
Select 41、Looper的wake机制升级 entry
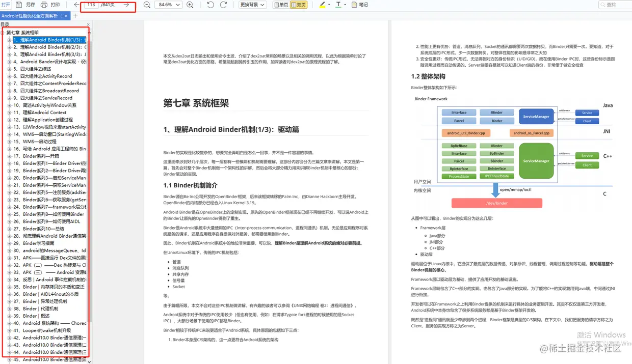coord(42,330)
